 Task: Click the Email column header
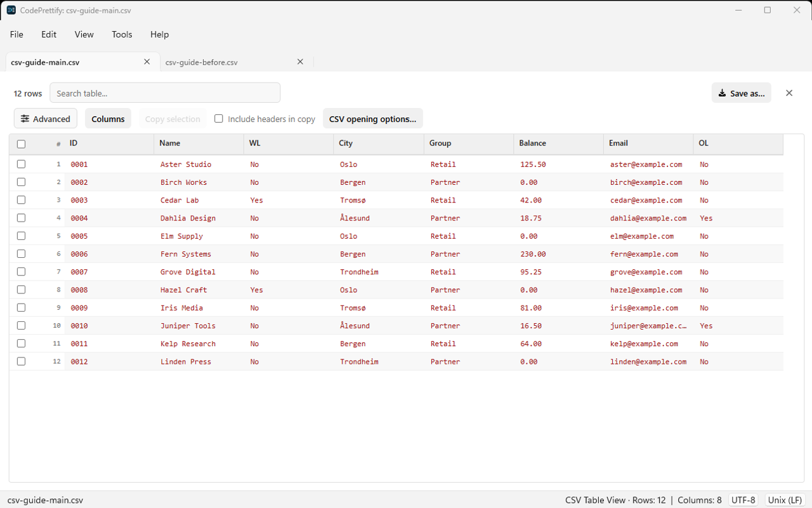tap(649, 144)
